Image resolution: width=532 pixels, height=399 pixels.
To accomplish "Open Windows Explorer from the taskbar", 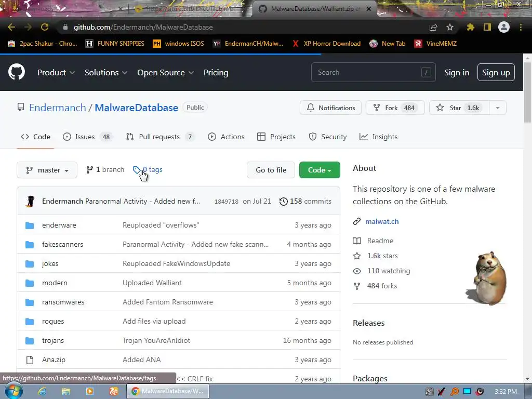I will [66, 391].
